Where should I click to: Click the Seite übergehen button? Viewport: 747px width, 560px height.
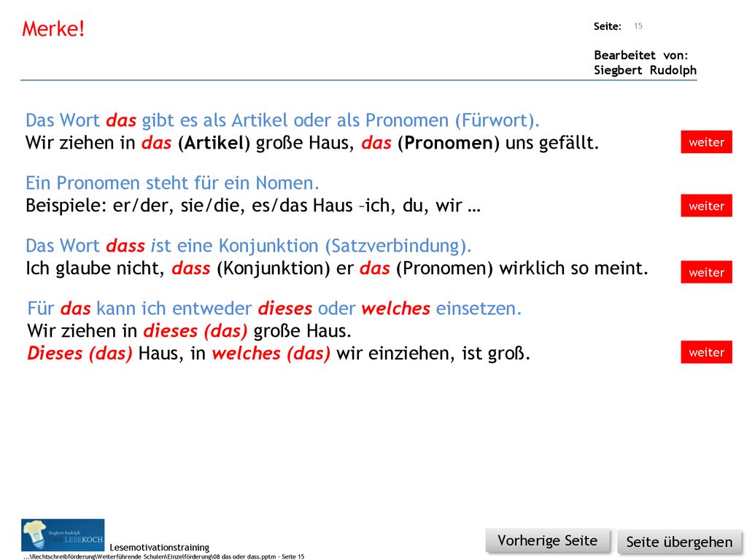pos(679,542)
